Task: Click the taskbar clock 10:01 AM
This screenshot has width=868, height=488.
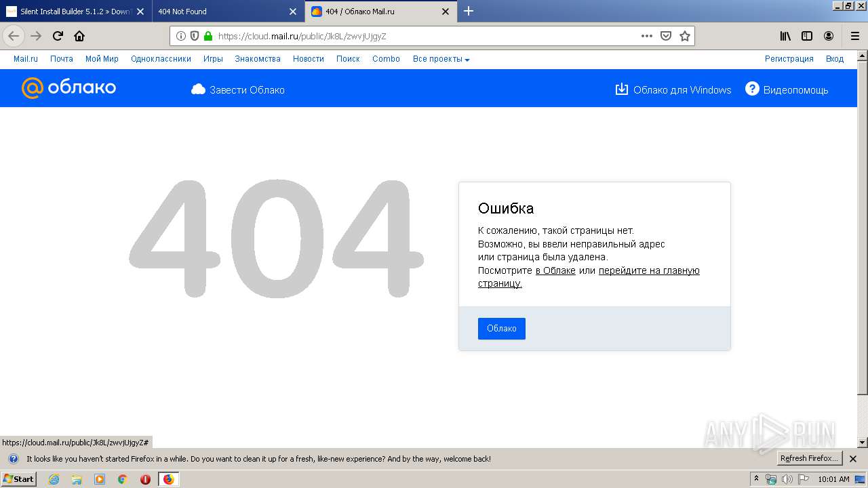Action: click(x=834, y=479)
